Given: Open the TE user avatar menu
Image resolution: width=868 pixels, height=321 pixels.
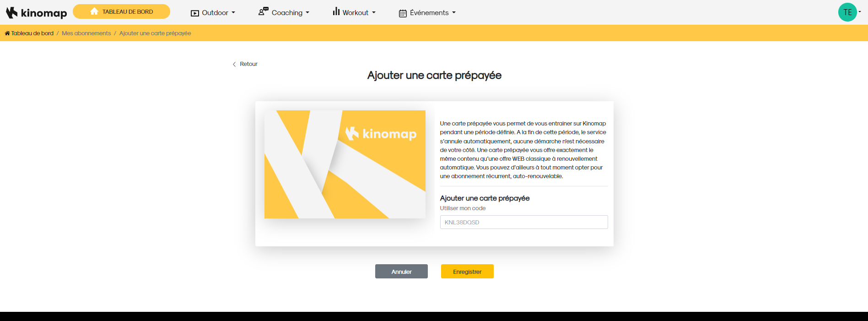Looking at the screenshot, I should (x=847, y=12).
